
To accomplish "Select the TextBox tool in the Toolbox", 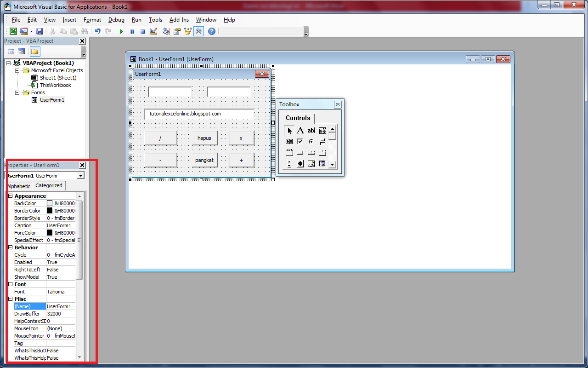I will pos(311,130).
